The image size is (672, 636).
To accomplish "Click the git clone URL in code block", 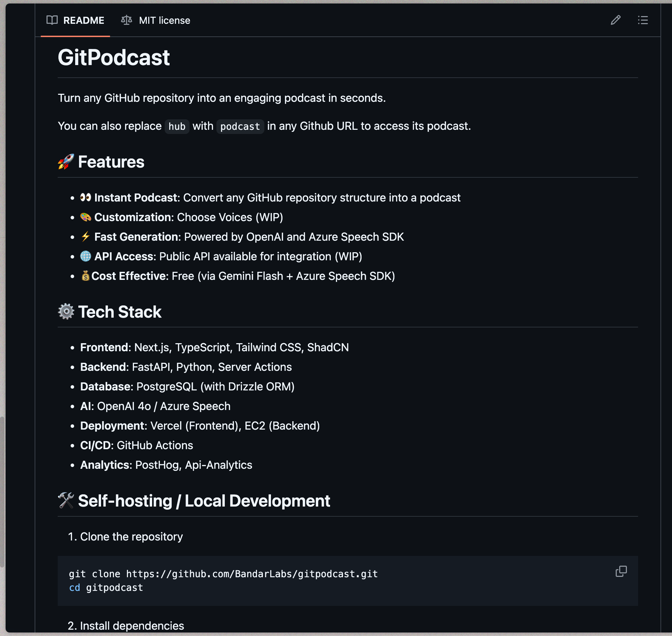I will click(252, 574).
